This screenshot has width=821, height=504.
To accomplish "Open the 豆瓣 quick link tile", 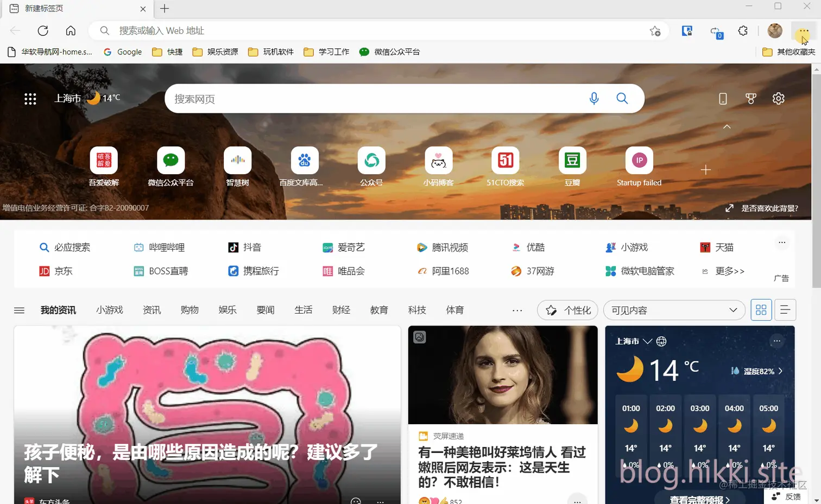I will pos(571,165).
